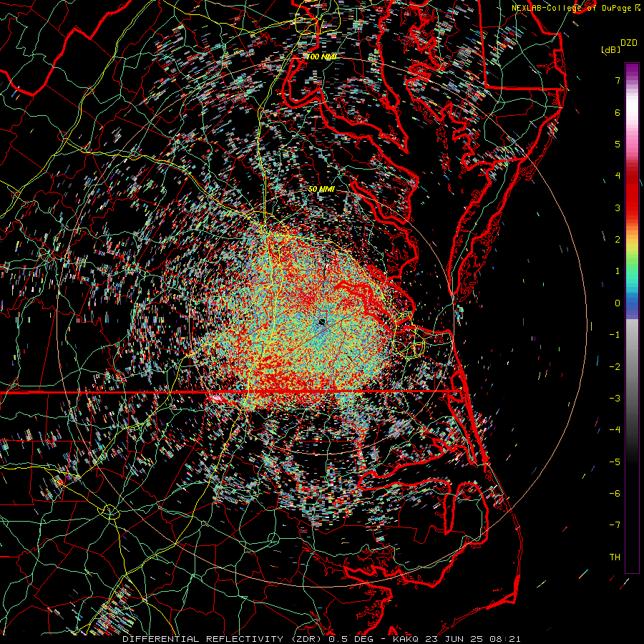
Task: Click the "-5" value on the dB scale
Action: click(615, 462)
